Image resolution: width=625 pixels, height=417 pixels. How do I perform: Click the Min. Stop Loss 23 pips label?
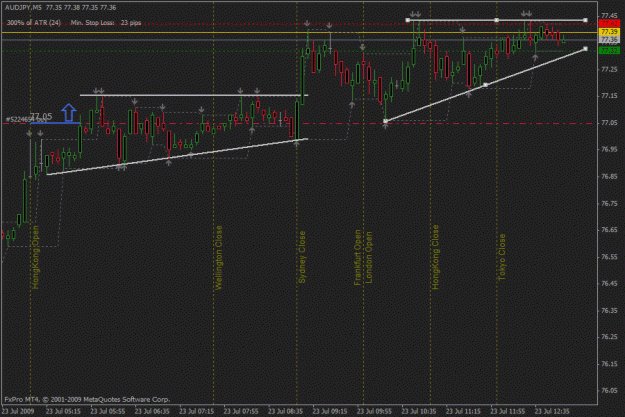pyautogui.click(x=106, y=23)
